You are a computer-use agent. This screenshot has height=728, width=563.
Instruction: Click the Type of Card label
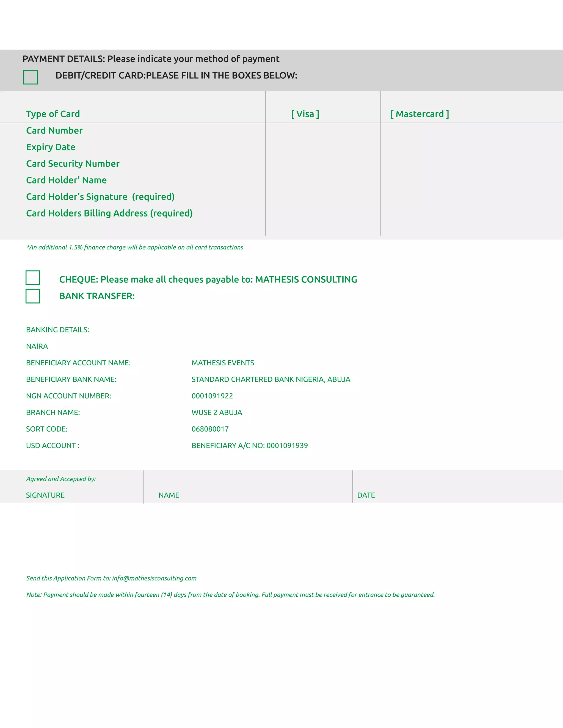pyautogui.click(x=53, y=114)
